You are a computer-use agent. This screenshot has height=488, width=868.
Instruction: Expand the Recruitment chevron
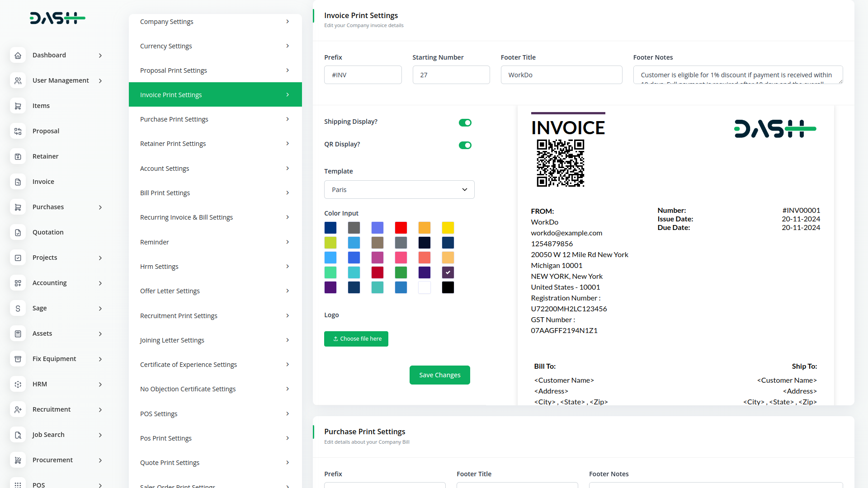pyautogui.click(x=100, y=410)
